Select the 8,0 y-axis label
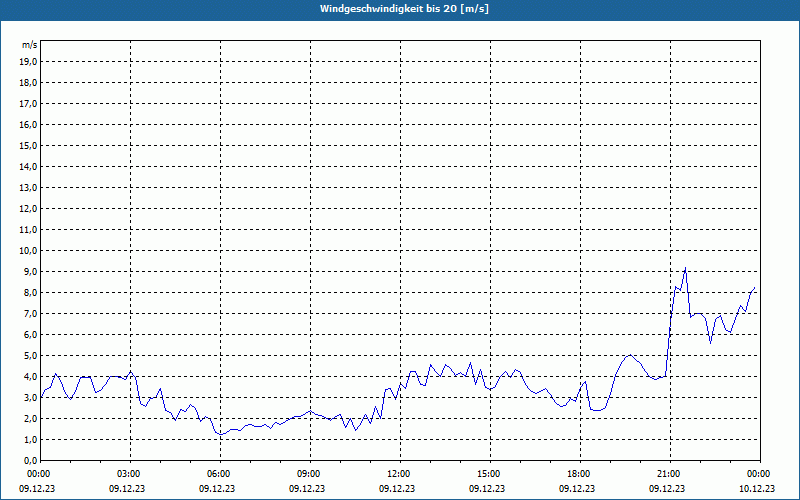Screen dimensions: 800x500 pyautogui.click(x=30, y=292)
